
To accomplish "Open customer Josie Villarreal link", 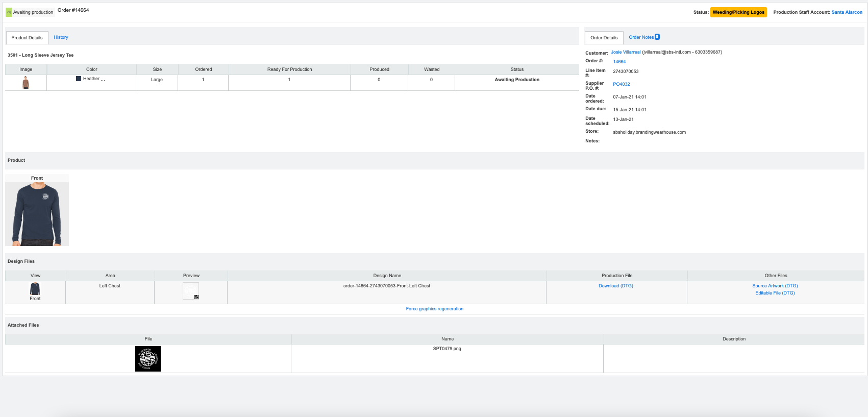I will click(626, 52).
